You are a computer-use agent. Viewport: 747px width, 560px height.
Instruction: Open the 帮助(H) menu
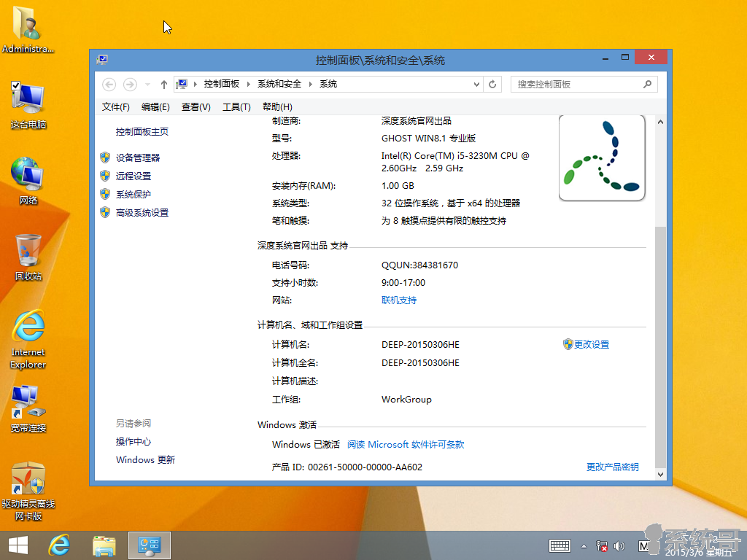277,107
